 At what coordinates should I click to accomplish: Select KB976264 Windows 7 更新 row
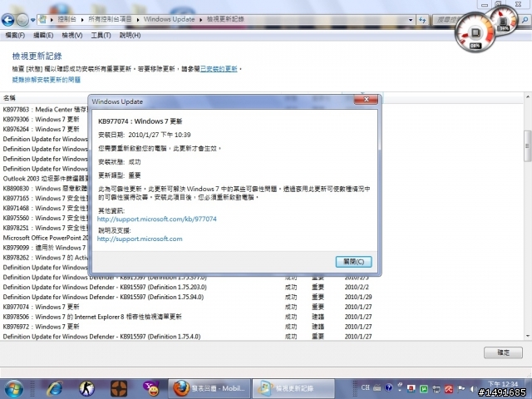(x=41, y=130)
